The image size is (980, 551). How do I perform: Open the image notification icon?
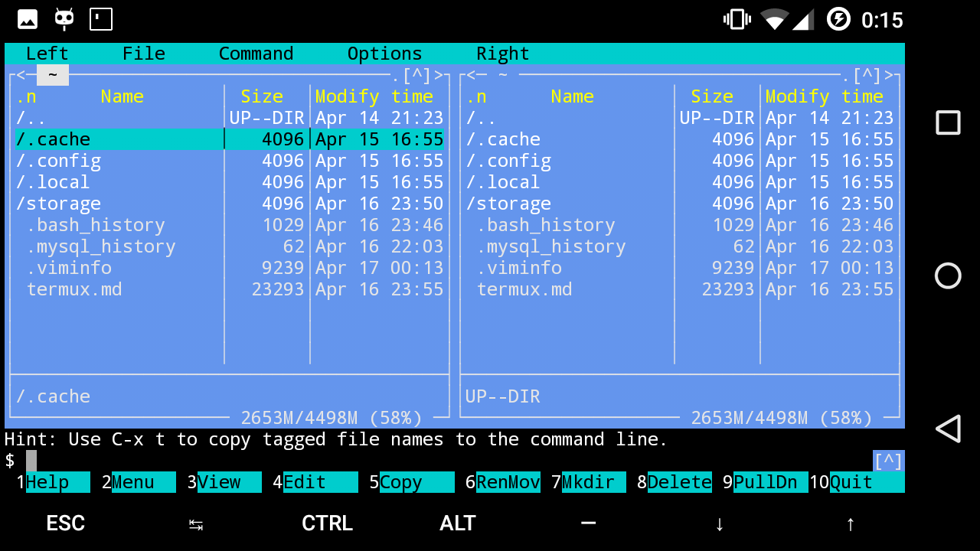pos(28,19)
